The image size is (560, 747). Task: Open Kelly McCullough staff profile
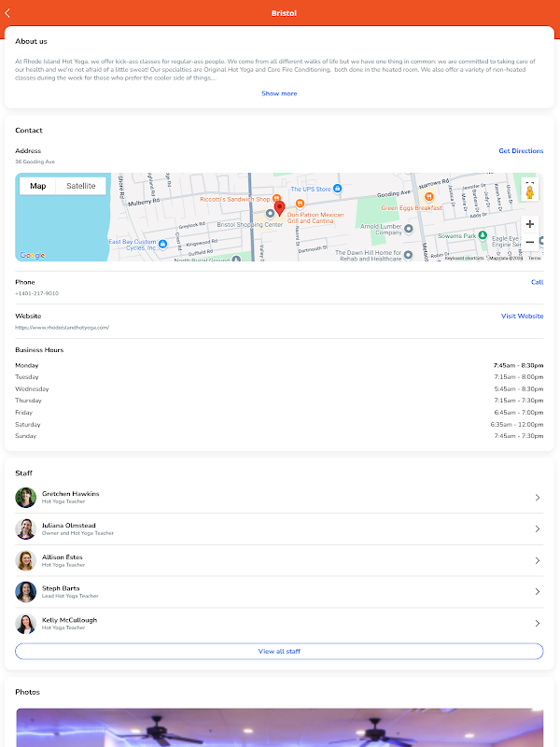(x=279, y=623)
